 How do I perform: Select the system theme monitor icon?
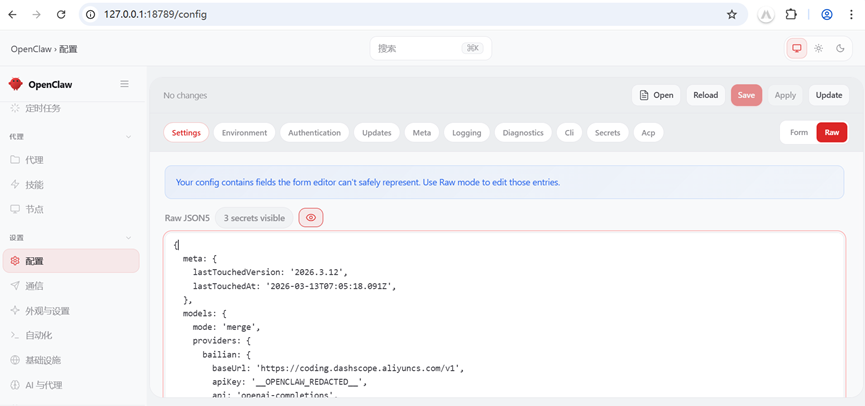(797, 49)
